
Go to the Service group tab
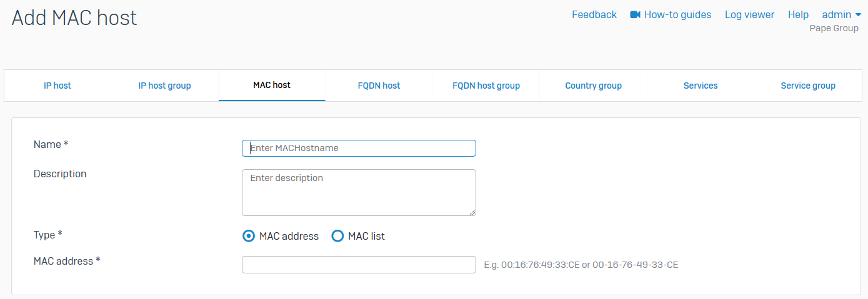(808, 86)
